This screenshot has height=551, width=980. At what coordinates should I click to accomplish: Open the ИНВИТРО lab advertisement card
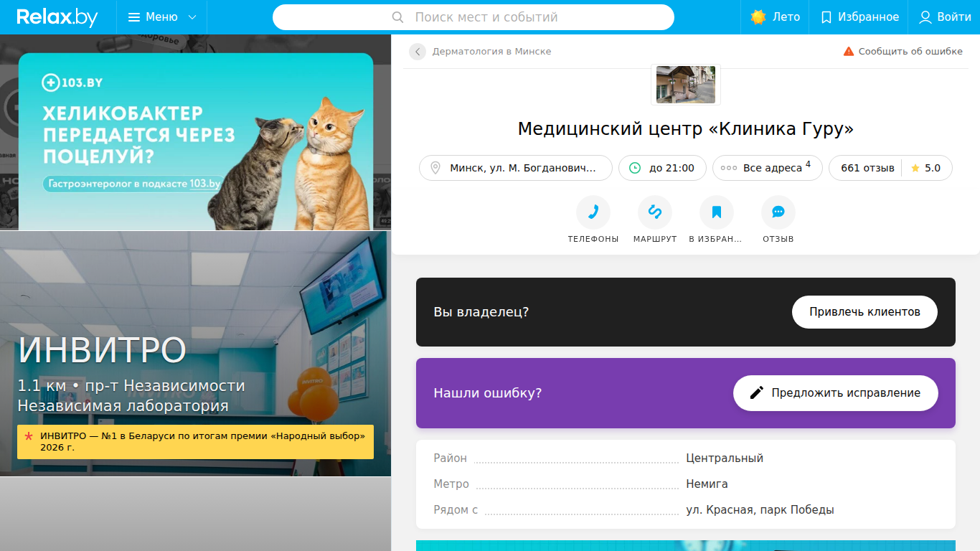tap(195, 354)
